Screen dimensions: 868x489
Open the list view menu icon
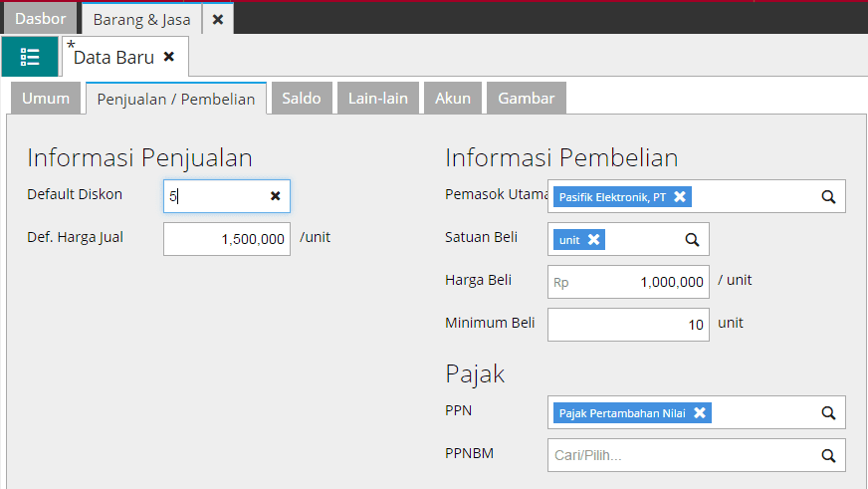pos(30,57)
